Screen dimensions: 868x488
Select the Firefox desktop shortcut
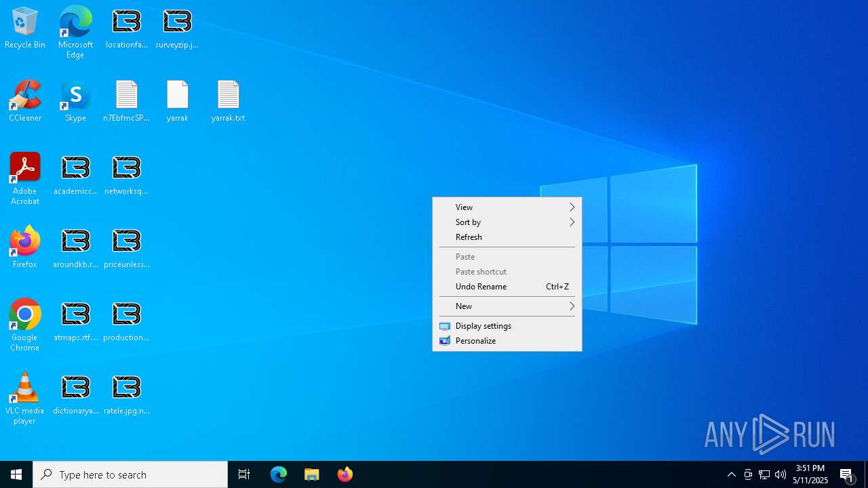25,248
